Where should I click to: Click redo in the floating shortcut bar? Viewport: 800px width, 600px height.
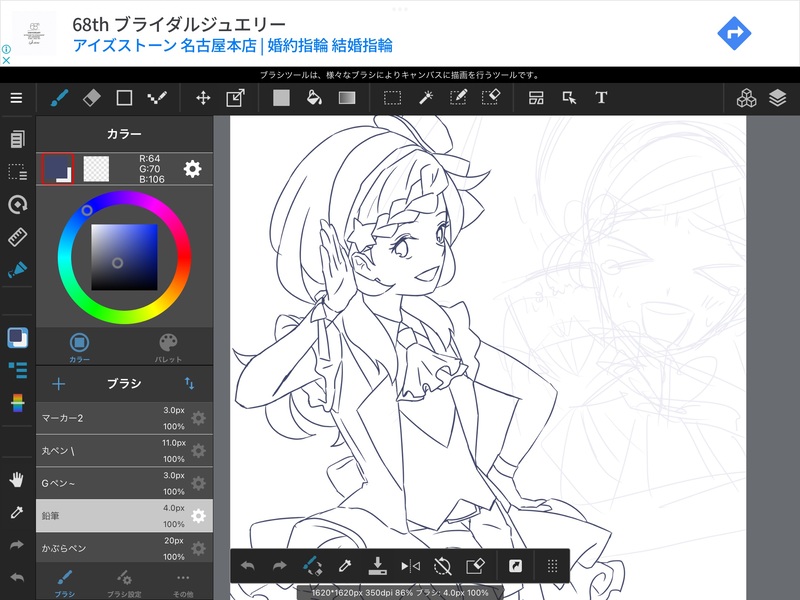[x=280, y=566]
